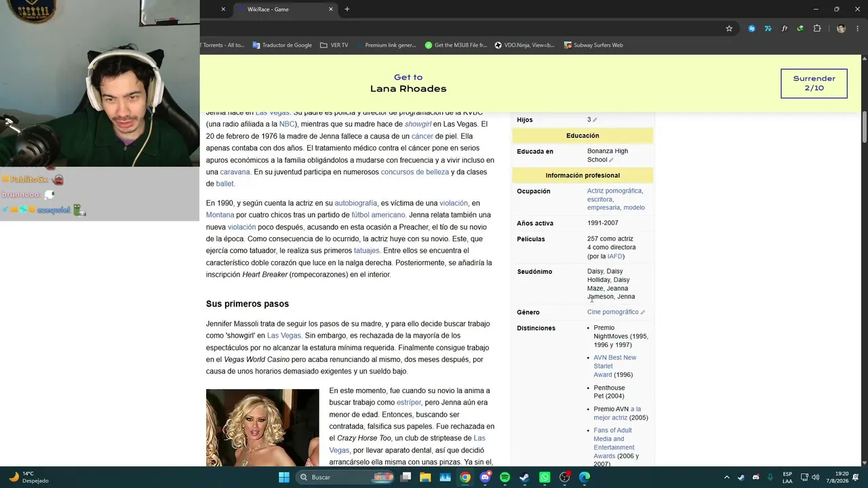Open the Chrome profile avatar
Image resolution: width=868 pixels, height=488 pixels.
(x=841, y=28)
